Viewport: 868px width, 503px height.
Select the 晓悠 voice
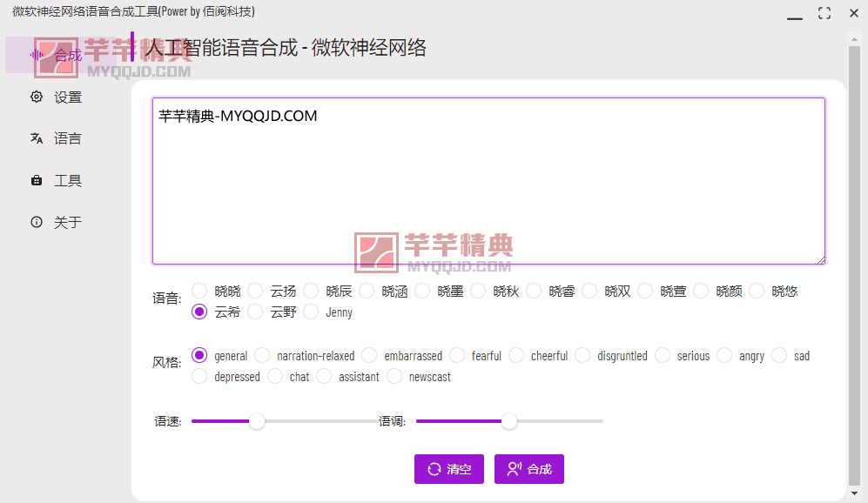[x=757, y=291]
